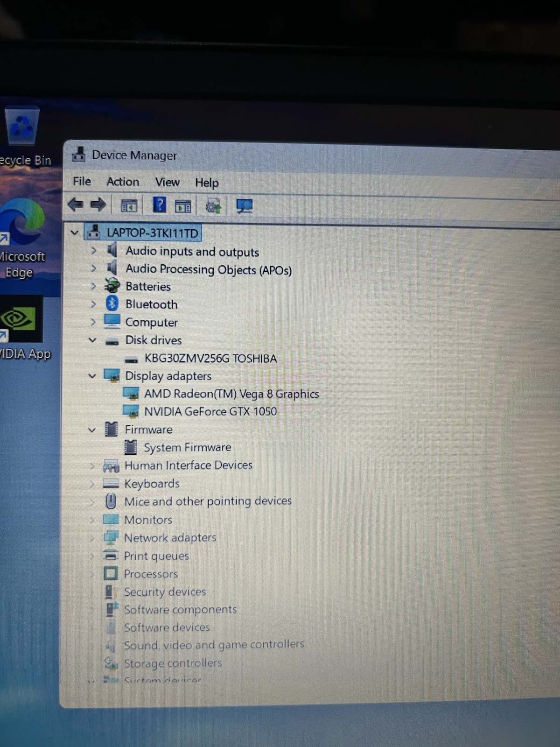560x747 pixels.
Task: Click the Keyboards category icon
Action: (x=111, y=483)
